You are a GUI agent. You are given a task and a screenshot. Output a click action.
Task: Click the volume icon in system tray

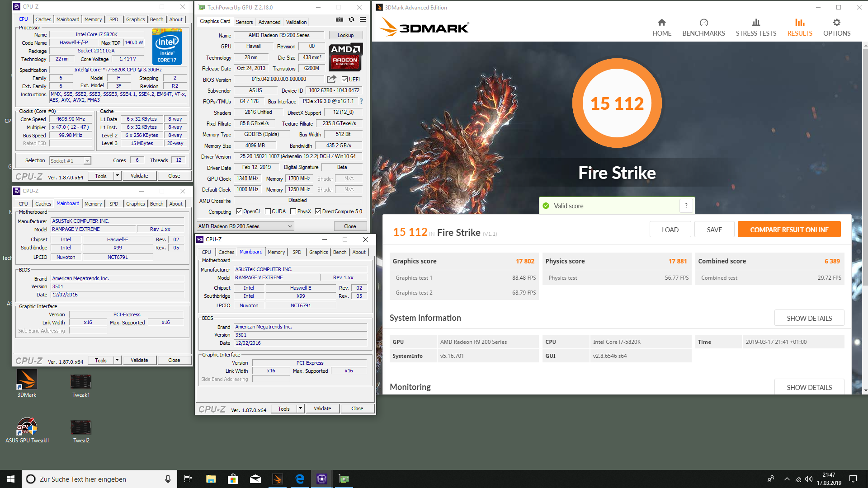coord(809,479)
